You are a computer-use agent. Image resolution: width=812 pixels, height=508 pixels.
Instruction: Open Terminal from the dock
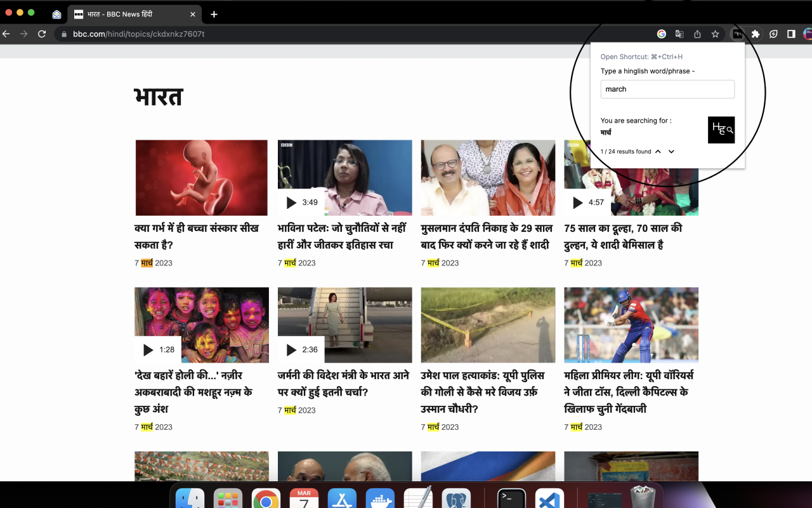click(x=511, y=498)
